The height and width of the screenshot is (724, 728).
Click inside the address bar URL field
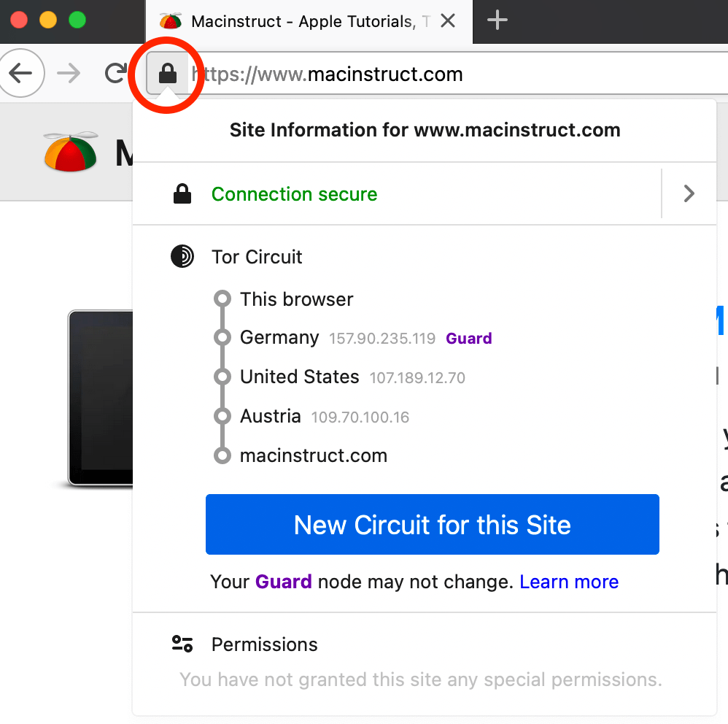(328, 73)
